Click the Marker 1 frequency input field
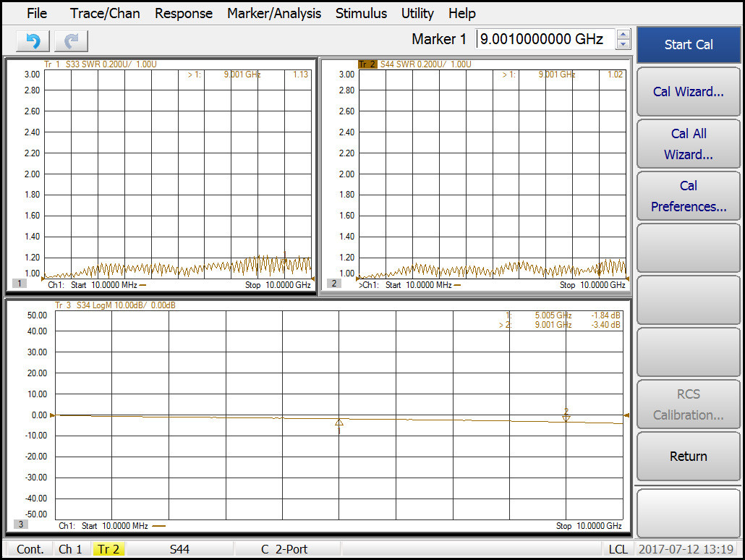The image size is (745, 560). [x=545, y=39]
